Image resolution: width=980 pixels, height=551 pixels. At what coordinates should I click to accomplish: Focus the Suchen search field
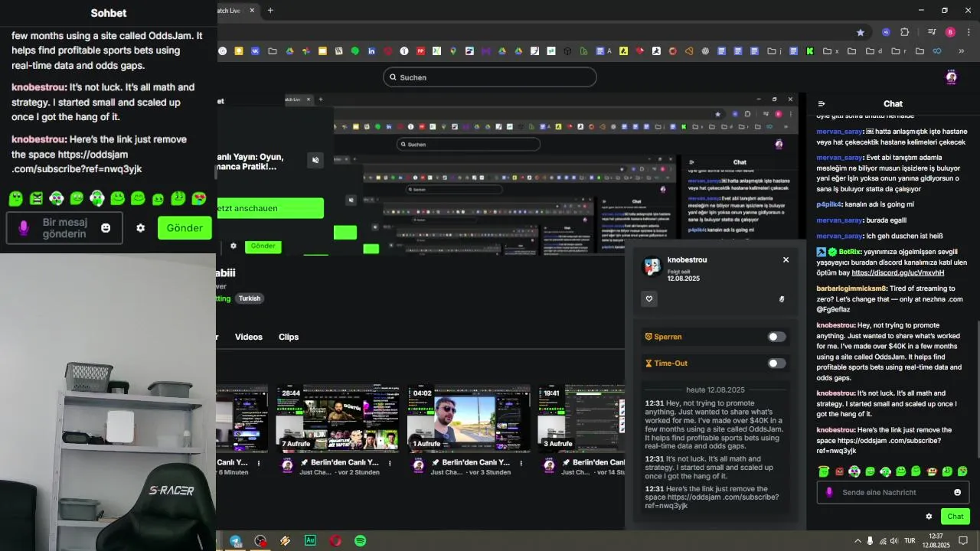(x=490, y=77)
